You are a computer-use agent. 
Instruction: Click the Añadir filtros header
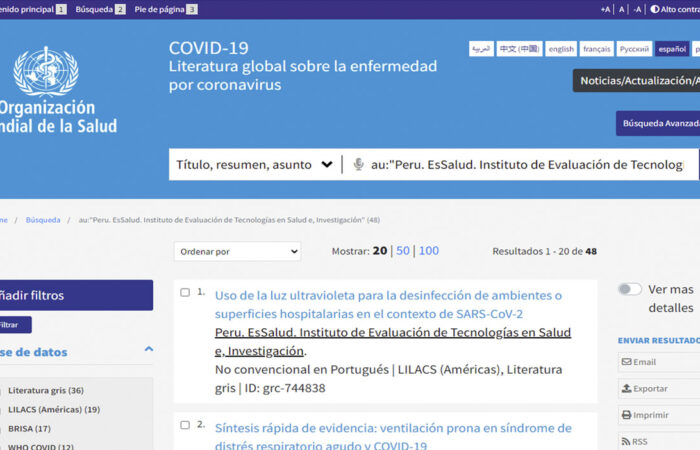(x=76, y=295)
